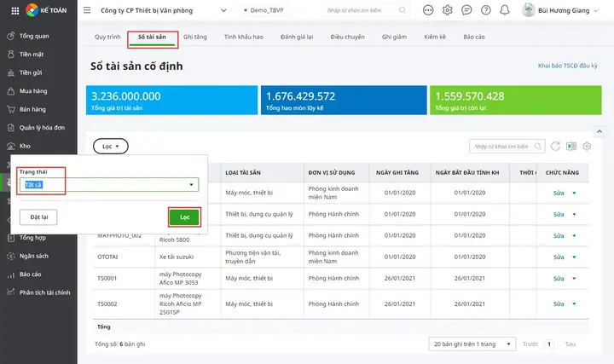Open the top bar settings gear
This screenshot has width=614, height=364.
tap(449, 10)
